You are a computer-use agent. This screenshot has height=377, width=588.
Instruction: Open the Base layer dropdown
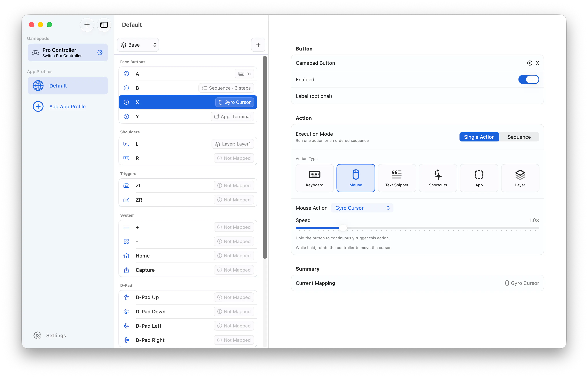tap(138, 45)
